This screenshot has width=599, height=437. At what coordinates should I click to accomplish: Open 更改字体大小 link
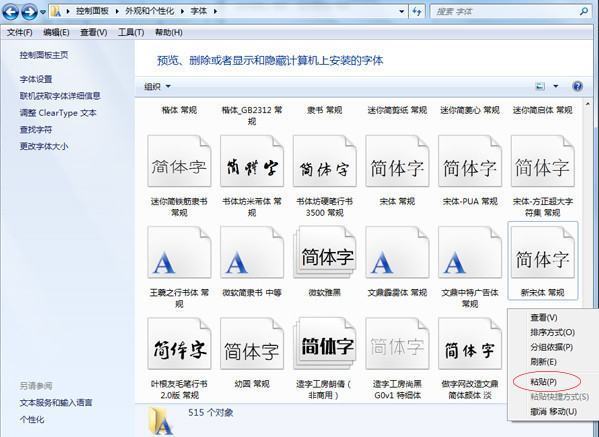tap(44, 146)
